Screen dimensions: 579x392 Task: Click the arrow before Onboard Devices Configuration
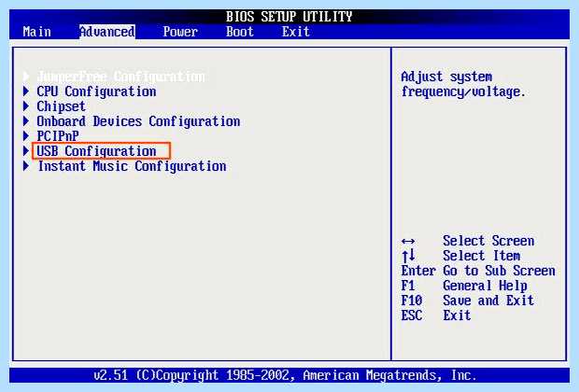(26, 121)
